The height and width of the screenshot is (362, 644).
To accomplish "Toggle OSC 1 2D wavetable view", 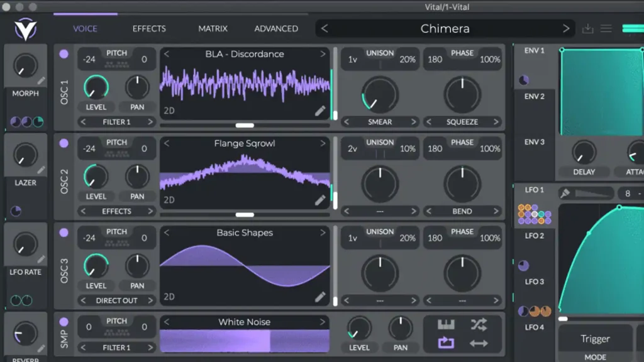I will pyautogui.click(x=169, y=111).
